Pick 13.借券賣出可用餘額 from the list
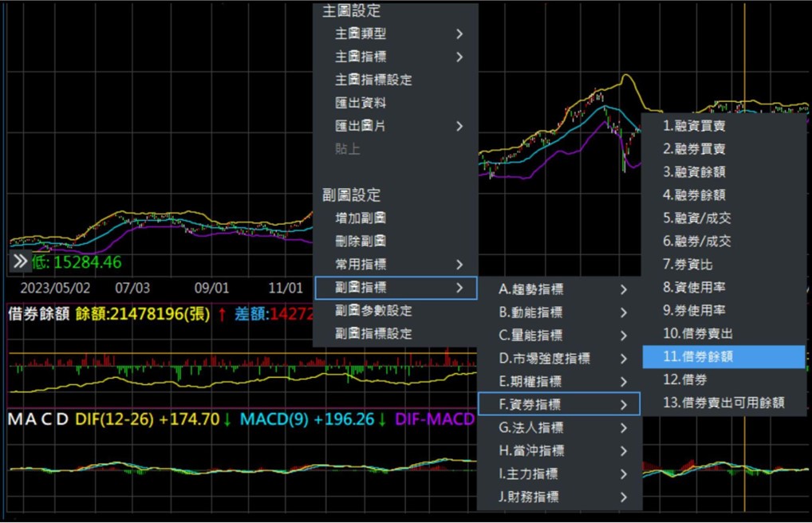812x523 pixels. pos(723,403)
